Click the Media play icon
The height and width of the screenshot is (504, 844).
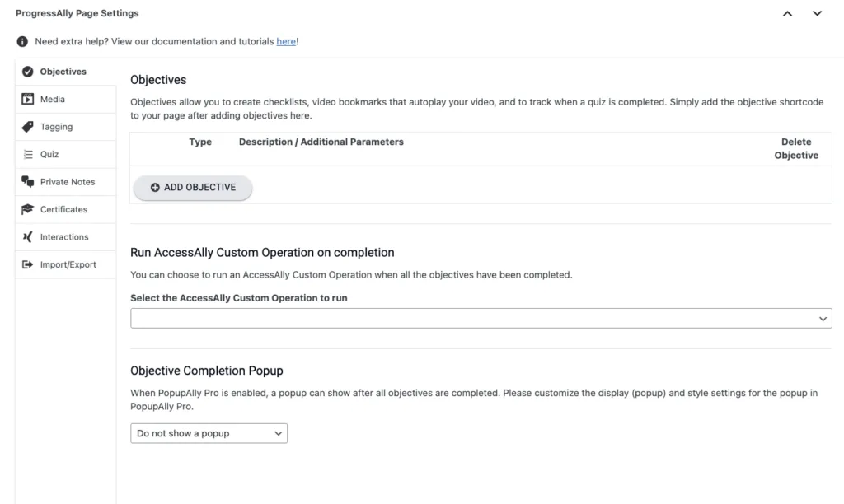point(27,100)
